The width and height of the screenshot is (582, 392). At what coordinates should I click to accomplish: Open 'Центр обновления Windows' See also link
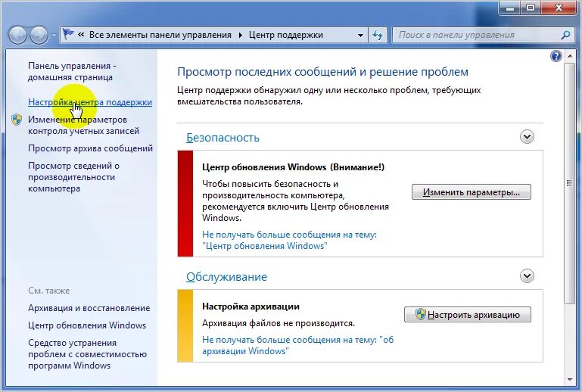pos(87,325)
